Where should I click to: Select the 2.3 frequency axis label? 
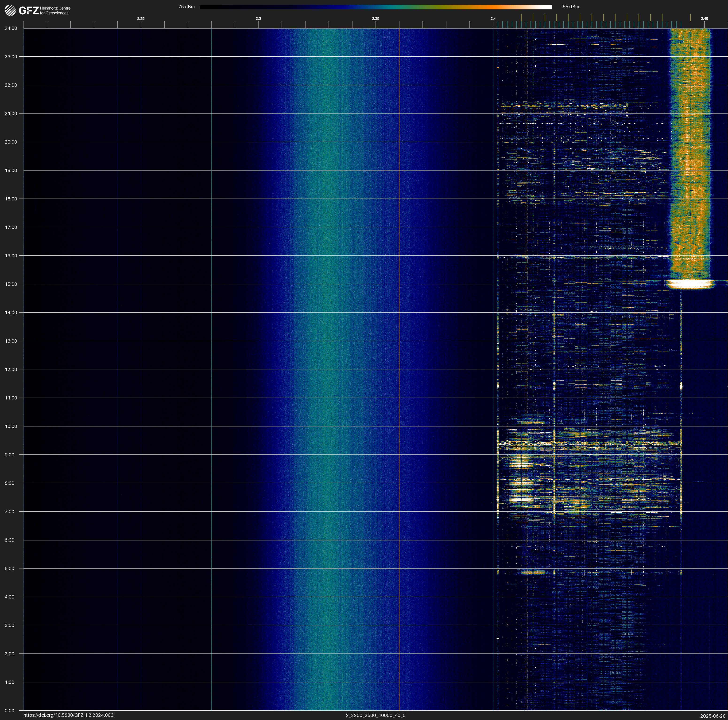point(258,19)
